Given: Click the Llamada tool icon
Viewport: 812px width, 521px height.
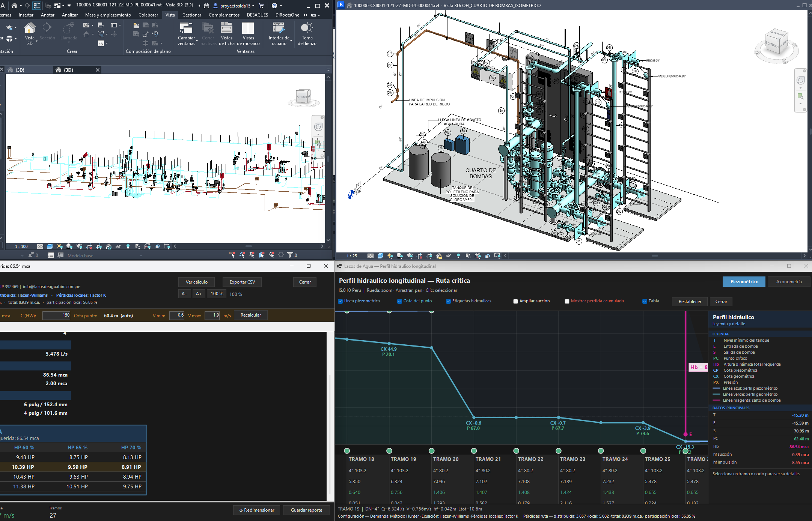Looking at the screenshot, I should [x=69, y=28].
